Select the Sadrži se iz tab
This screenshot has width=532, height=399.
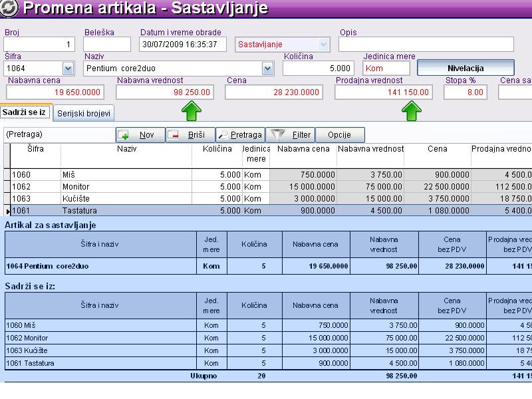[26, 113]
